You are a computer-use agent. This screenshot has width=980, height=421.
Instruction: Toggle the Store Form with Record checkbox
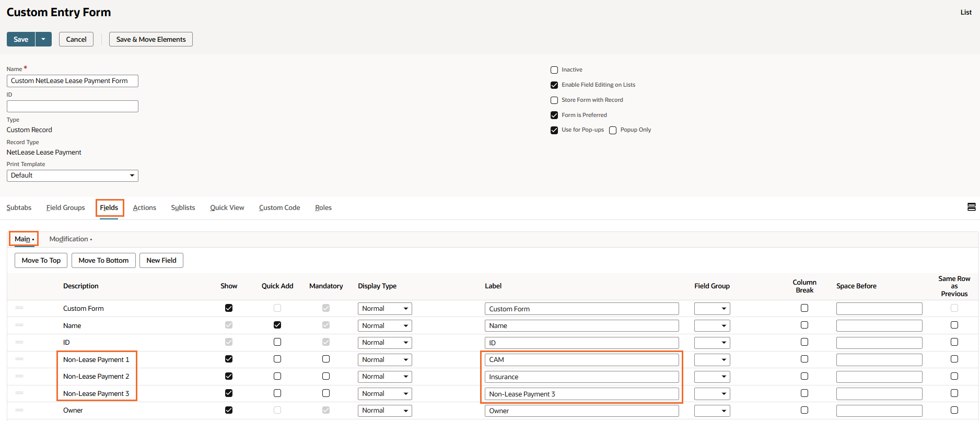(554, 100)
